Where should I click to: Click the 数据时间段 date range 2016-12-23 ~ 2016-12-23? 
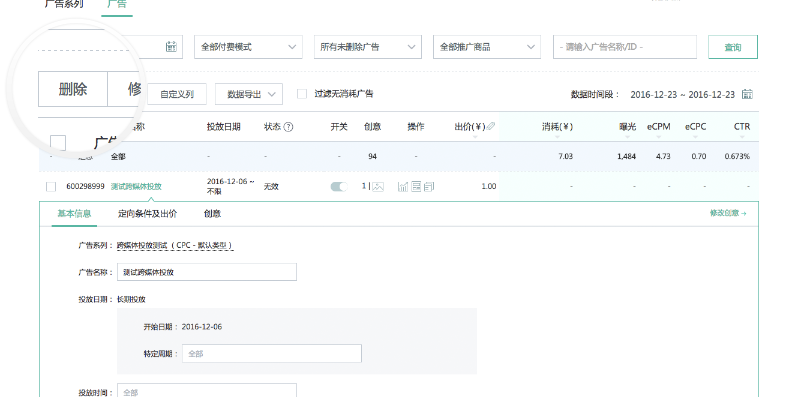[683, 94]
